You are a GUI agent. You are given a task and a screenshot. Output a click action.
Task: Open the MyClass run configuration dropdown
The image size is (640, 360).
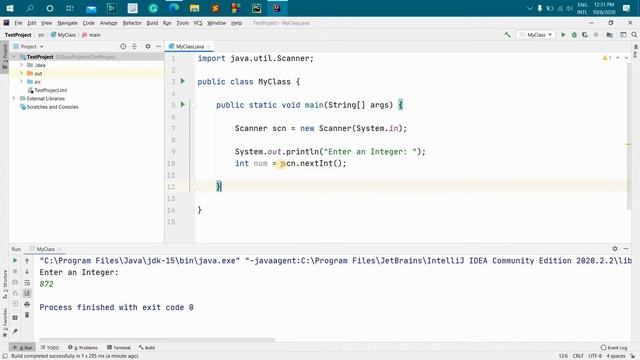(x=536, y=35)
